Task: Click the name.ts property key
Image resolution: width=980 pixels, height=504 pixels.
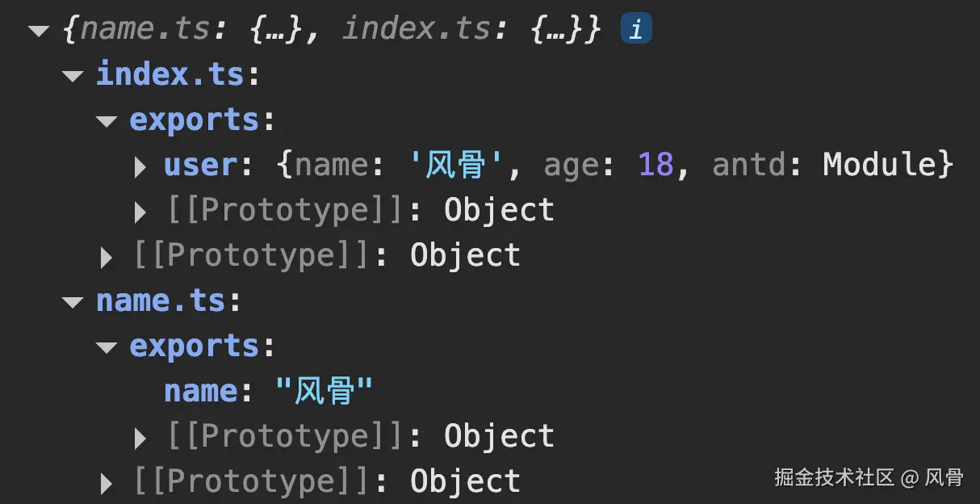Action: [160, 301]
